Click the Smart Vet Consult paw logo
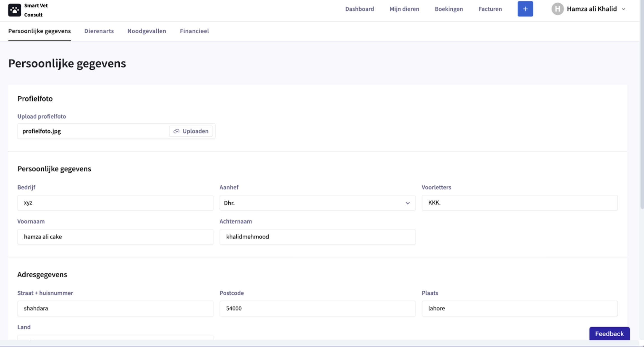 pos(14,10)
